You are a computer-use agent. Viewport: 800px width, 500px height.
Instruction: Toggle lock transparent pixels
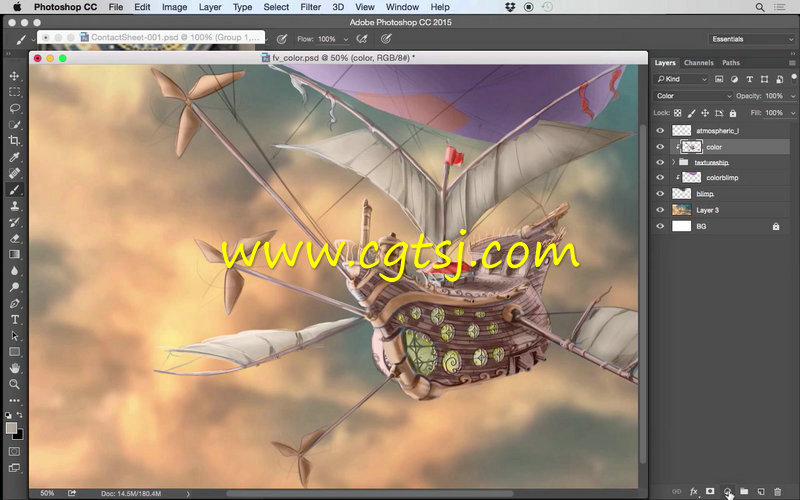click(x=678, y=113)
